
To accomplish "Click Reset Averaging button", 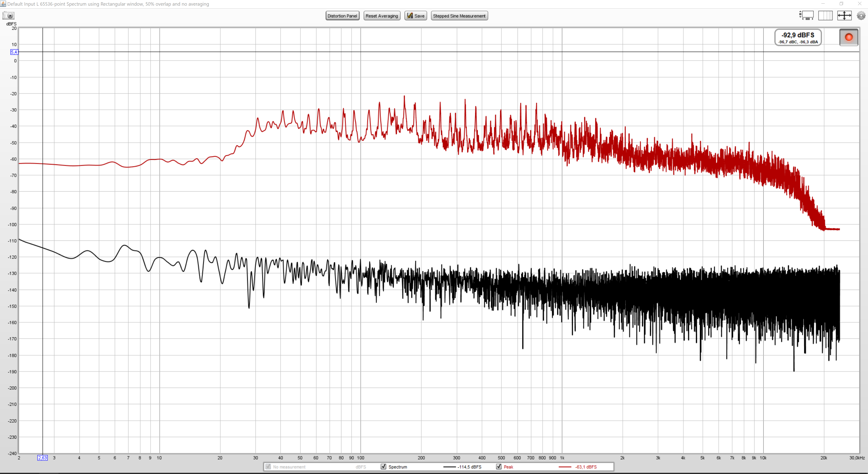I will (x=381, y=16).
